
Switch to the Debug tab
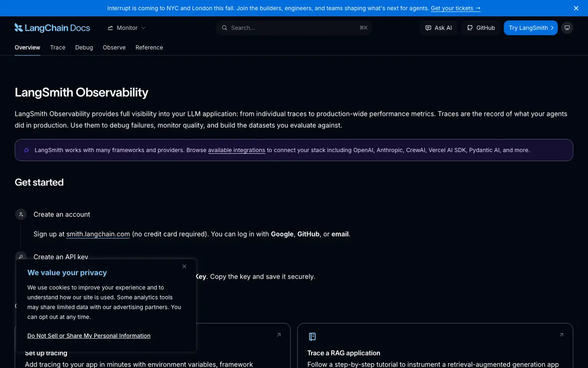84,48
